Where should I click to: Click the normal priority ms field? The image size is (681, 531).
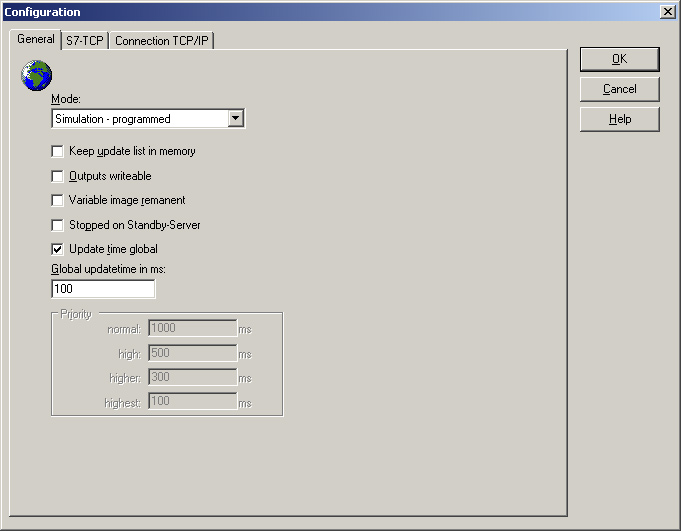(192, 328)
